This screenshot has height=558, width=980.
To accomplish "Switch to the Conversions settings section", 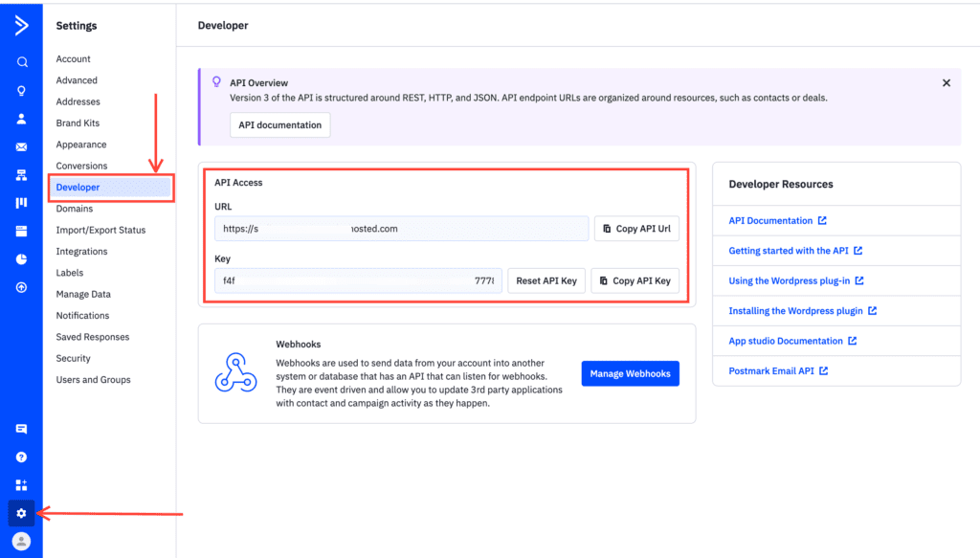I will coord(81,166).
